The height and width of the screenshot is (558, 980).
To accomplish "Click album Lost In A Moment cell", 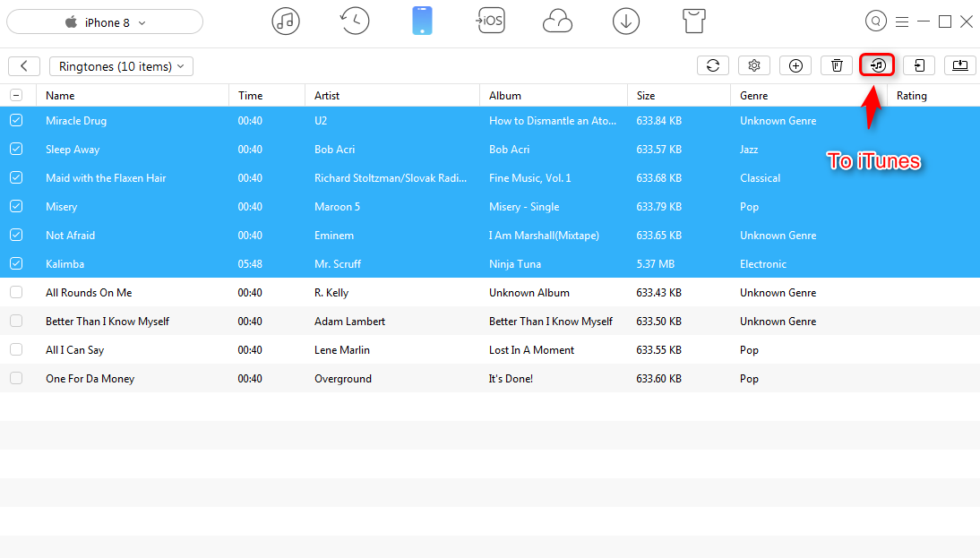I will tap(531, 350).
